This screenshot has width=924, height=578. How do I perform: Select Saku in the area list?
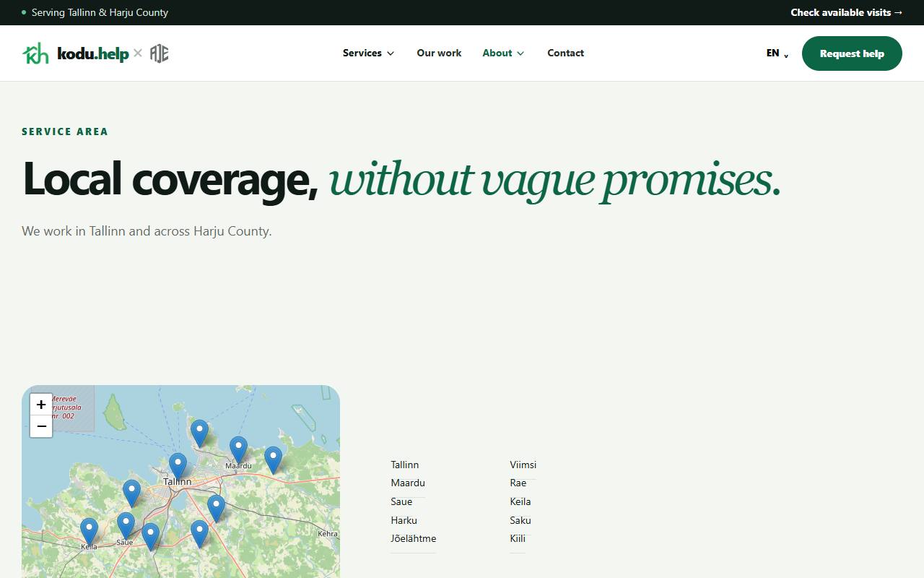click(x=520, y=520)
